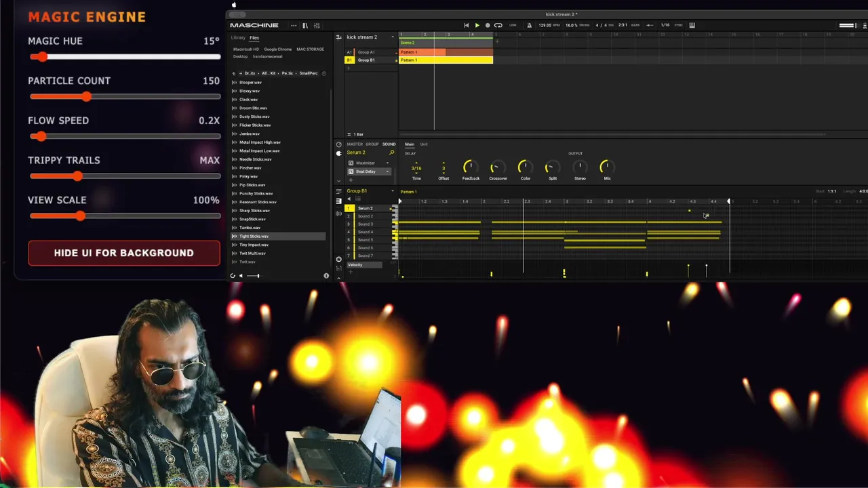This screenshot has width=868, height=488.
Task: Click the group mute speaker icon under Group B1
Action: [350, 199]
